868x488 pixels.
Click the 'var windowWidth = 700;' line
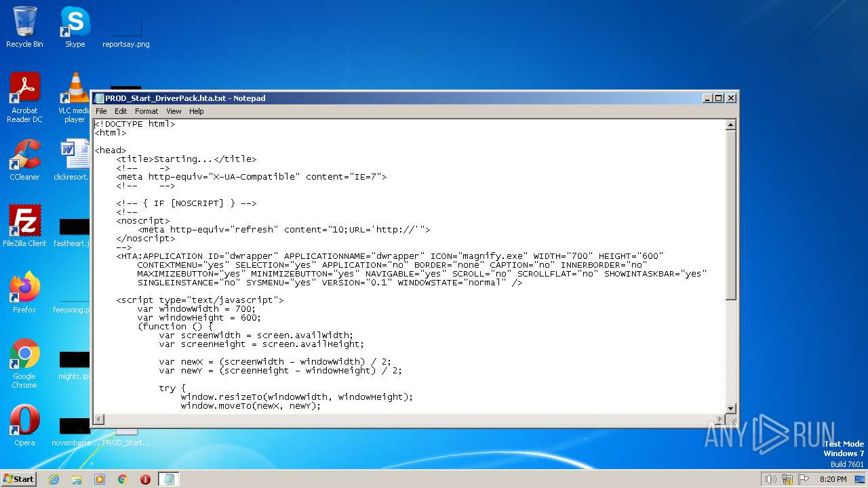(197, 309)
